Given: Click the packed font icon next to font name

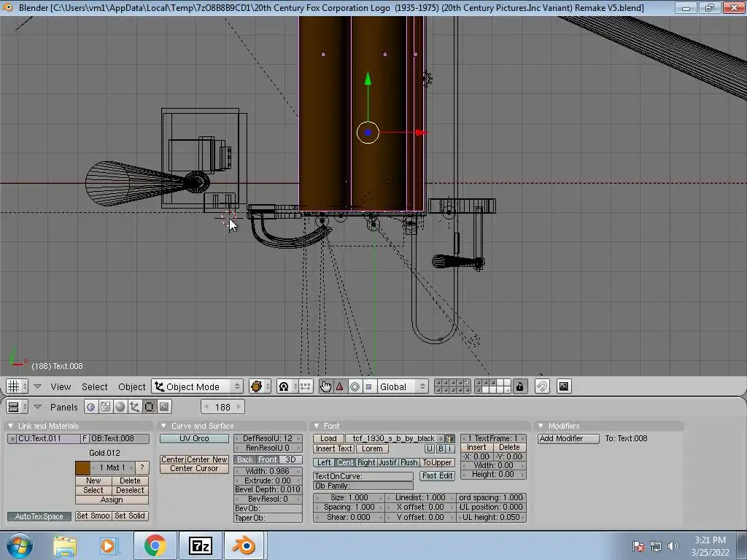Looking at the screenshot, I should [x=449, y=438].
